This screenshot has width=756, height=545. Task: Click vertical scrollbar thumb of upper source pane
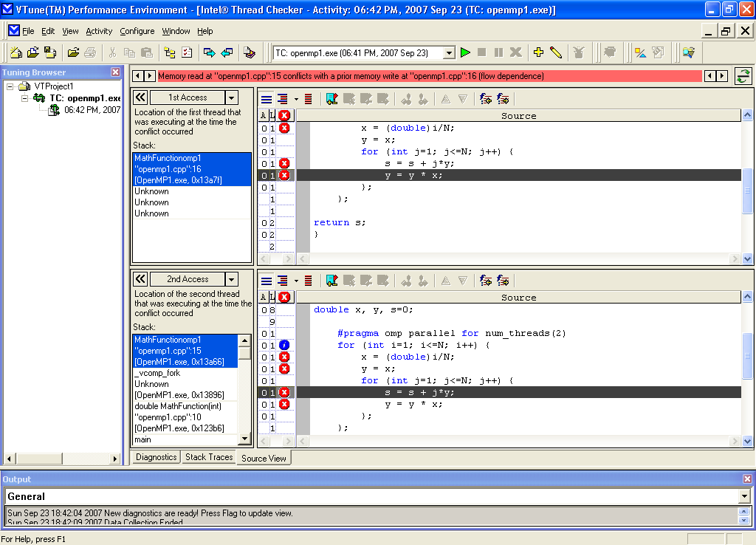(747, 191)
